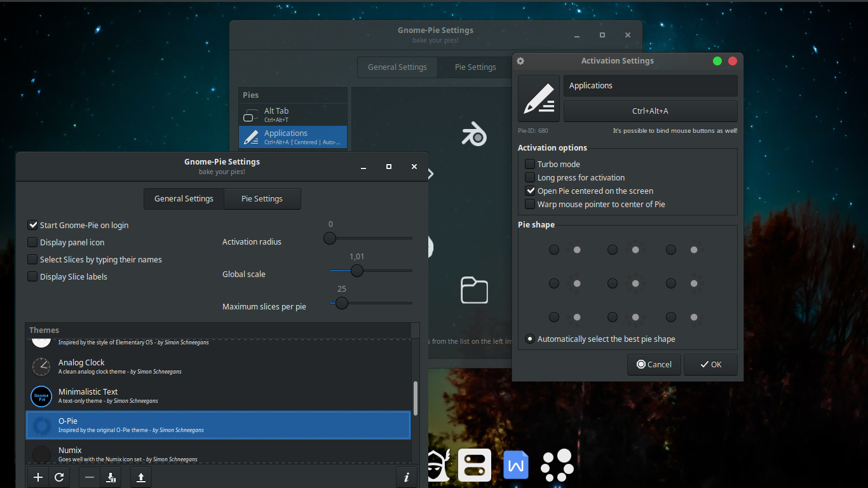The image size is (868, 488).
Task: Select Automatically select the best pie shape
Action: 529,339
